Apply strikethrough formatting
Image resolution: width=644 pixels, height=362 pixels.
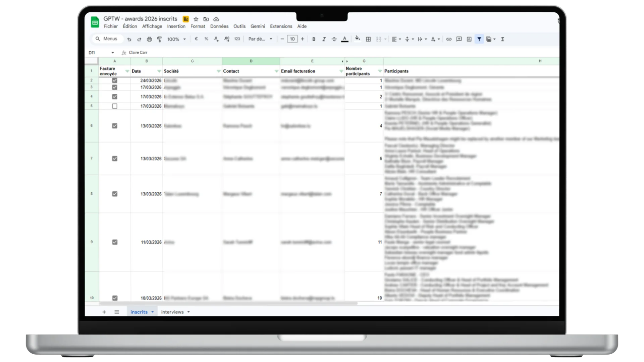pos(334,39)
